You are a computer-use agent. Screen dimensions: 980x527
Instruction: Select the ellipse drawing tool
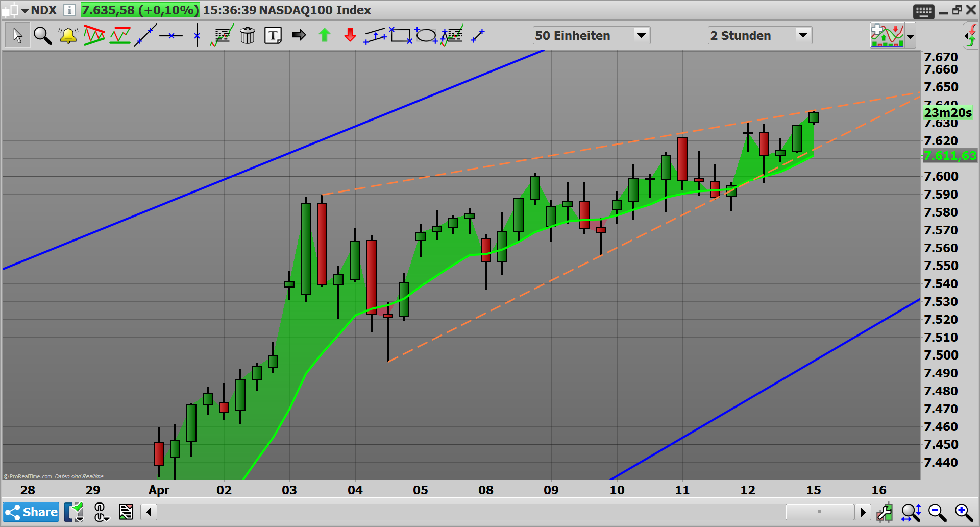pos(426,36)
